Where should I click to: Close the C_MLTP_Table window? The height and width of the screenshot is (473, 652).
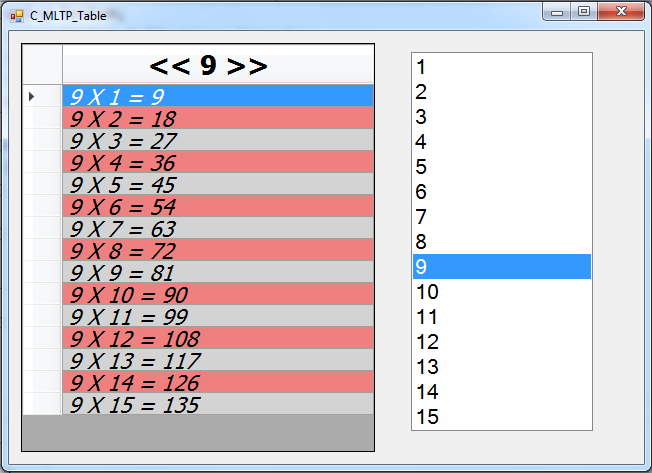(x=621, y=12)
